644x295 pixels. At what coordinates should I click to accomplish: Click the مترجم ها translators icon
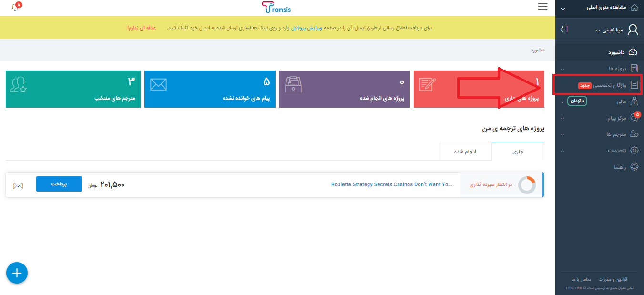[x=634, y=134]
